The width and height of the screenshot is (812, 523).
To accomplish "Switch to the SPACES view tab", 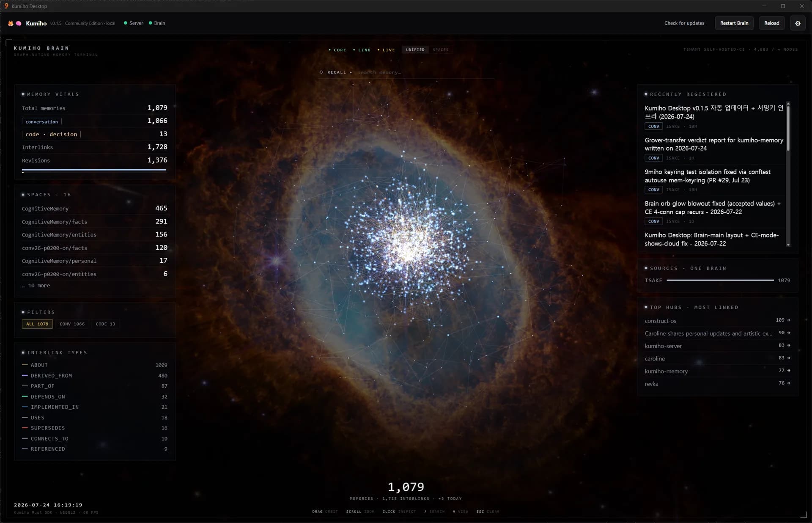I will pos(440,50).
